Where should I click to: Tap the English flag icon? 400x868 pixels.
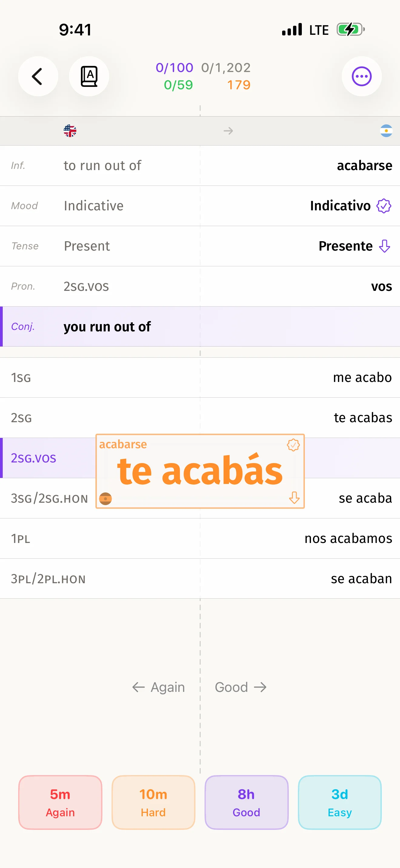click(x=70, y=131)
